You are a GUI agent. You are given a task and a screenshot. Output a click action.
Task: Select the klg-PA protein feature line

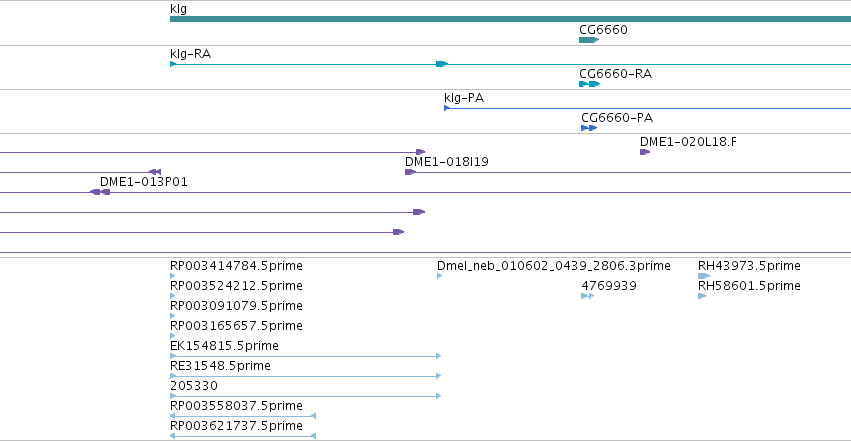647,108
